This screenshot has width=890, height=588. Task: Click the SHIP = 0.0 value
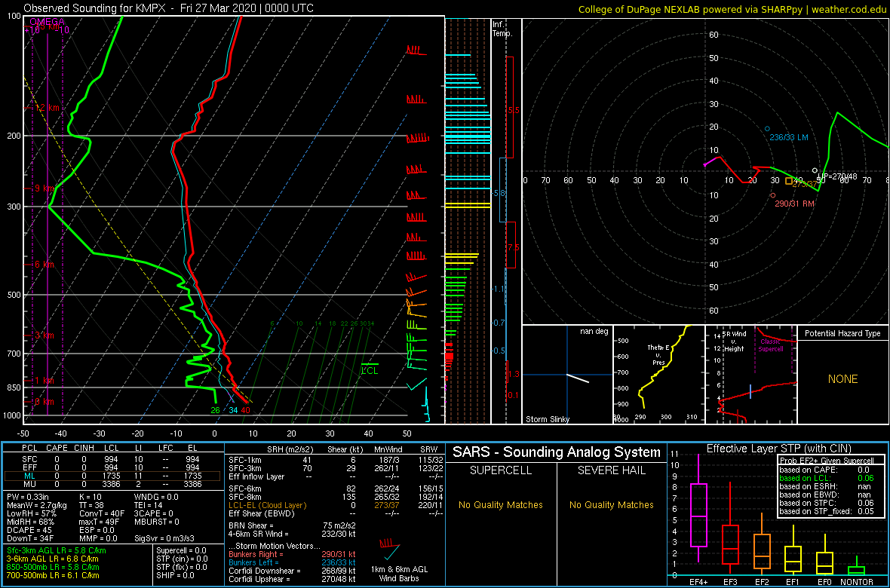click(x=176, y=574)
